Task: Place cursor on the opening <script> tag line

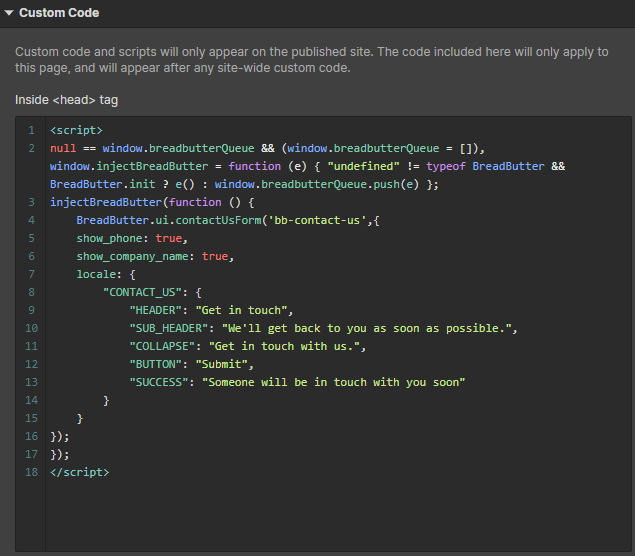Action: (x=76, y=130)
